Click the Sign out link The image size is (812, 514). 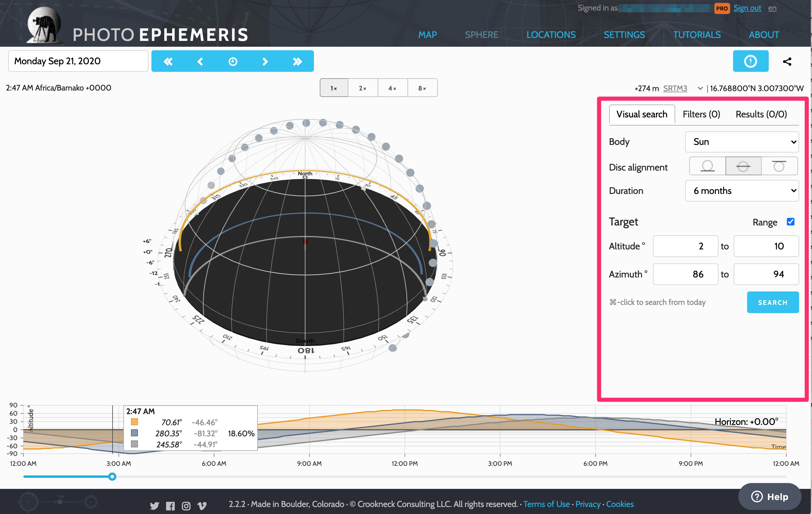point(747,8)
